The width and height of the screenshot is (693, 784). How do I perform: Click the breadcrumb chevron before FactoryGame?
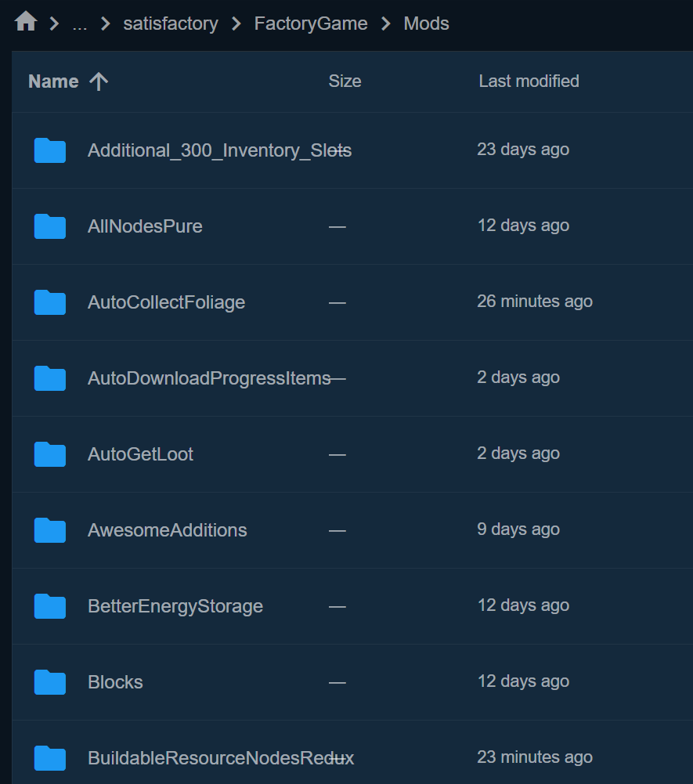point(236,23)
